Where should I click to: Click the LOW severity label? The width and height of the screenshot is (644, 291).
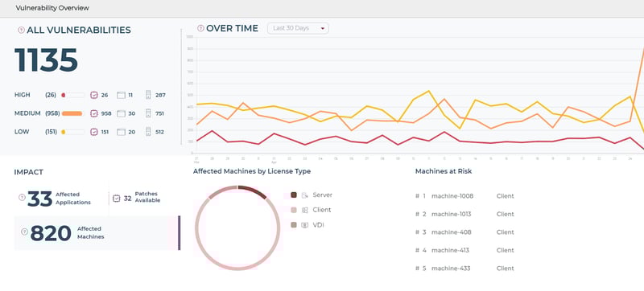[x=21, y=132]
